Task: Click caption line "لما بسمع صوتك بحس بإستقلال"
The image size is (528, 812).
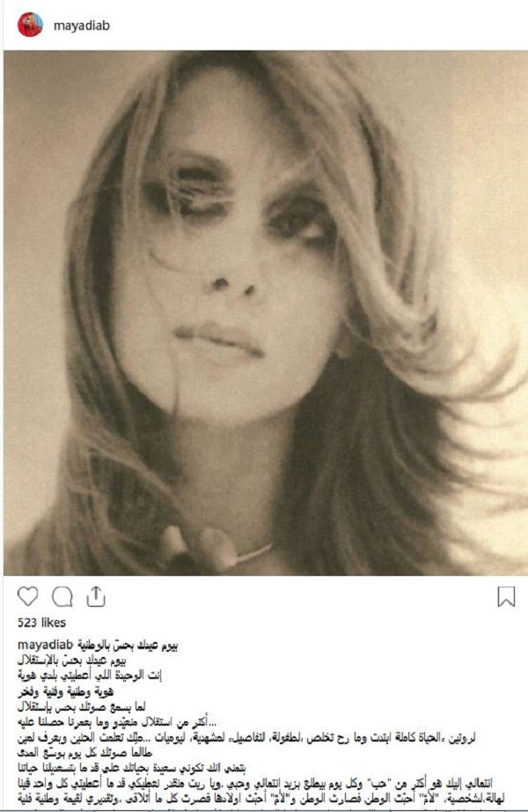Action: click(81, 706)
